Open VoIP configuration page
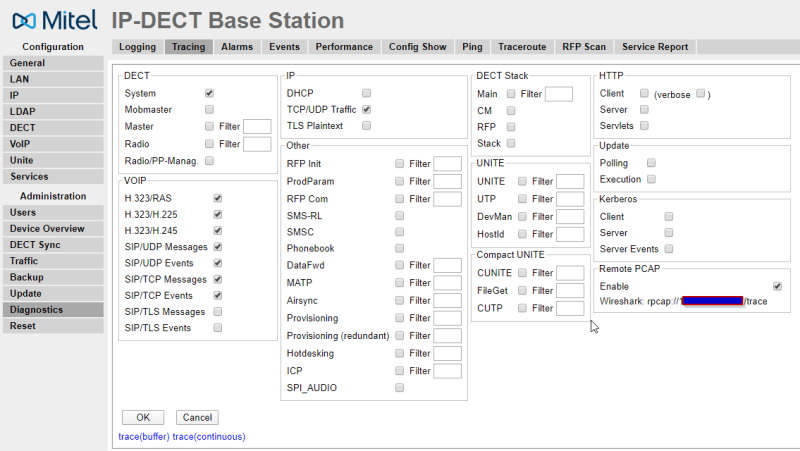Image resolution: width=800 pixels, height=451 pixels. [53, 144]
